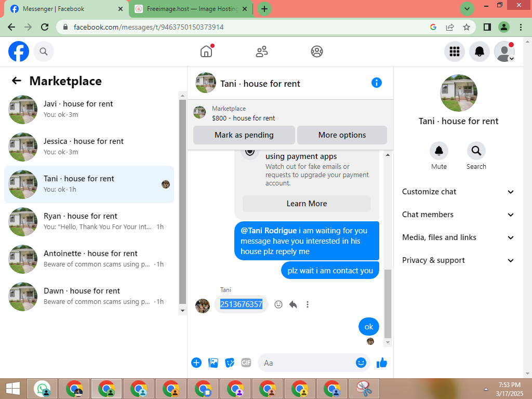Expand Chat members section

pyautogui.click(x=458, y=215)
